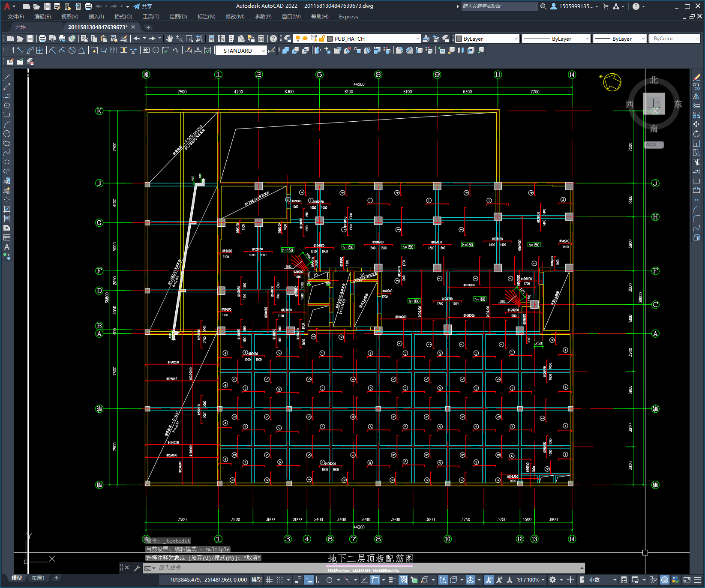Image resolution: width=705 pixels, height=588 pixels.
Task: Open the Autodesk App Store cart icon
Action: tap(606, 6)
